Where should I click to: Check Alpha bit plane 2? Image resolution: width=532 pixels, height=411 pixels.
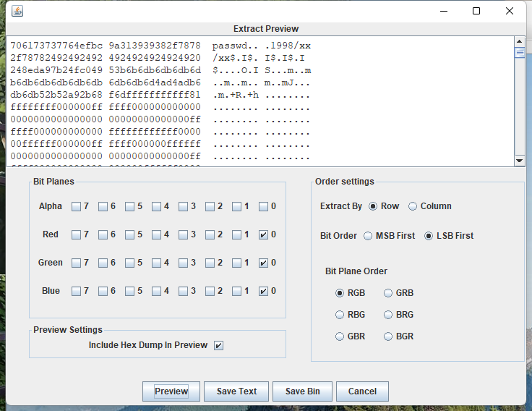tap(210, 206)
